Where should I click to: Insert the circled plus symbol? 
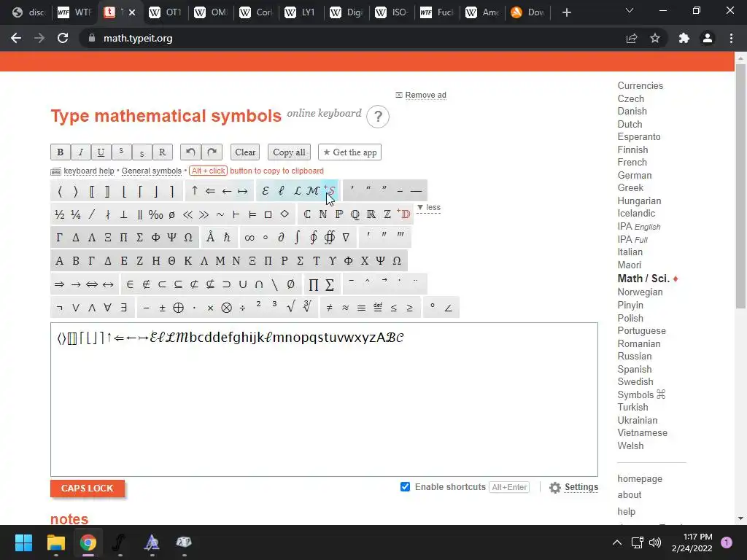(x=179, y=308)
